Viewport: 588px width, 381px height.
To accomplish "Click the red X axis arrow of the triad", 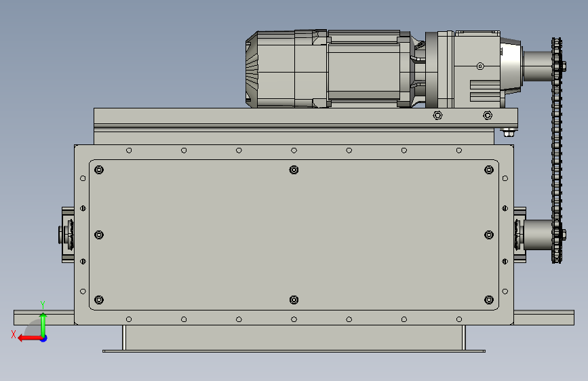I will click(x=28, y=338).
